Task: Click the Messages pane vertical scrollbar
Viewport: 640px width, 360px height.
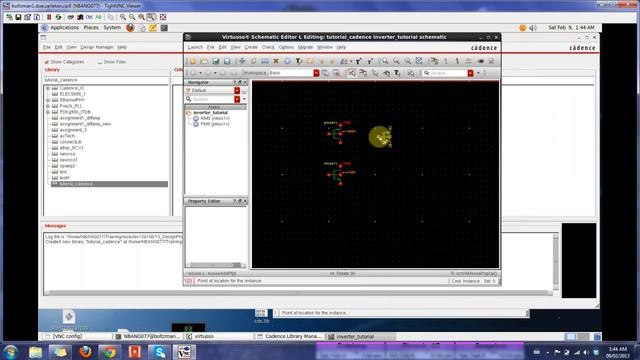Action: pos(556,261)
